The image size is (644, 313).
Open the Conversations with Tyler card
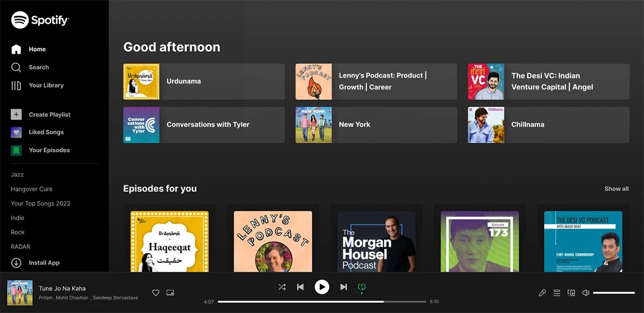coord(204,125)
